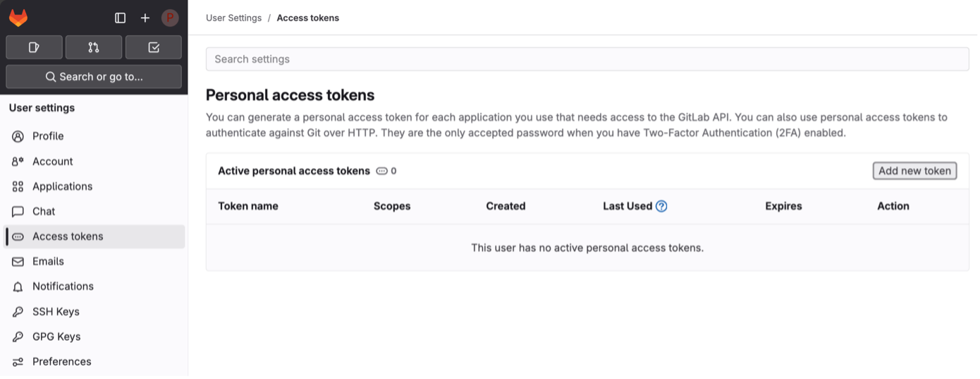
Task: Click the Search or go to button
Action: (x=94, y=77)
